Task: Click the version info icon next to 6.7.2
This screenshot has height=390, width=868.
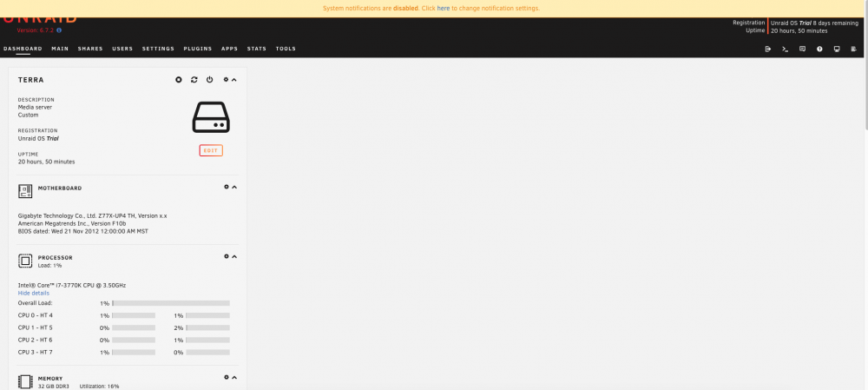Action: point(59,30)
